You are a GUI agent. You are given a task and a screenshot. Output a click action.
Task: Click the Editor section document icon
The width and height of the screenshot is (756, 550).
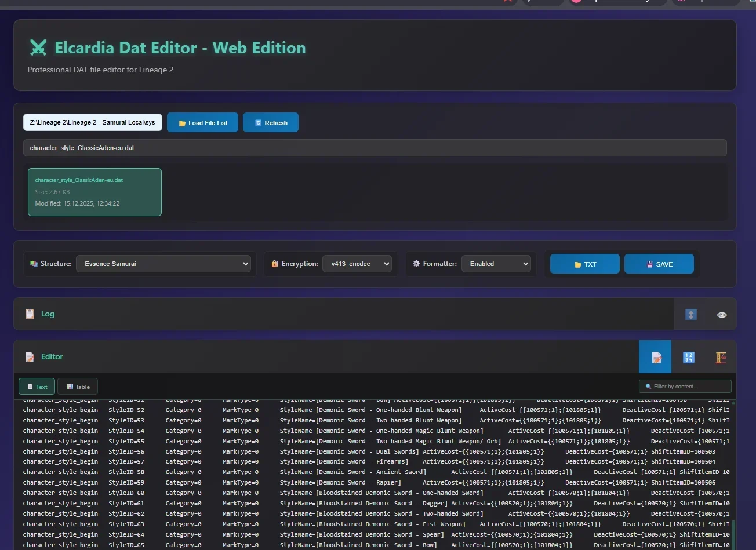pos(30,356)
